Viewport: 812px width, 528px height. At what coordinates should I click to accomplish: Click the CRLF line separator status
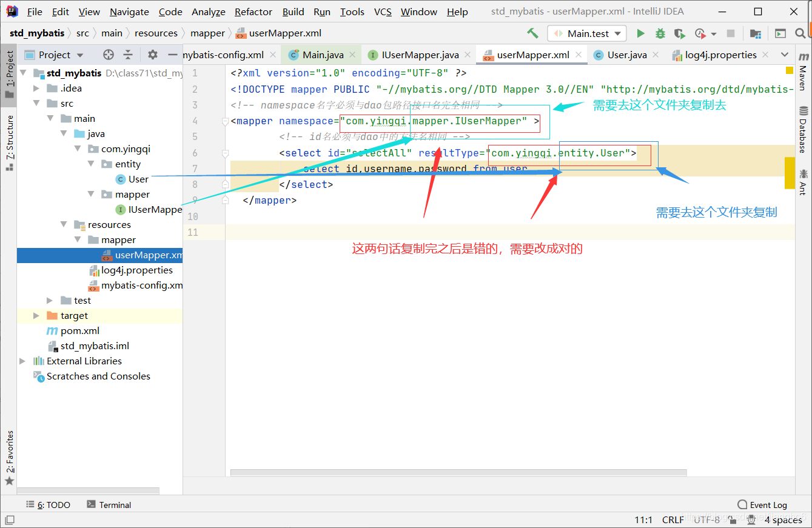(673, 520)
